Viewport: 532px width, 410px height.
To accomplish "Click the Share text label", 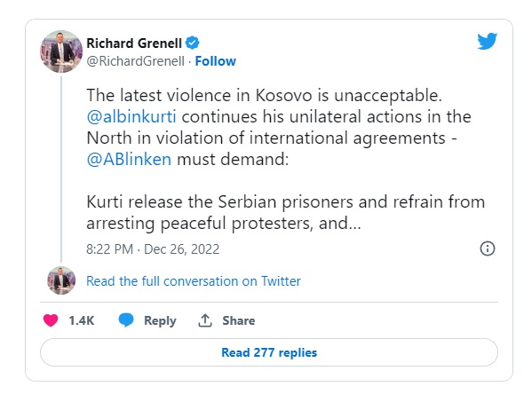I will click(x=239, y=320).
